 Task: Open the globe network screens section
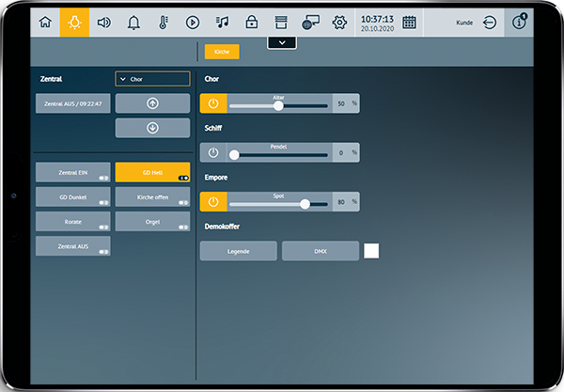tap(310, 23)
